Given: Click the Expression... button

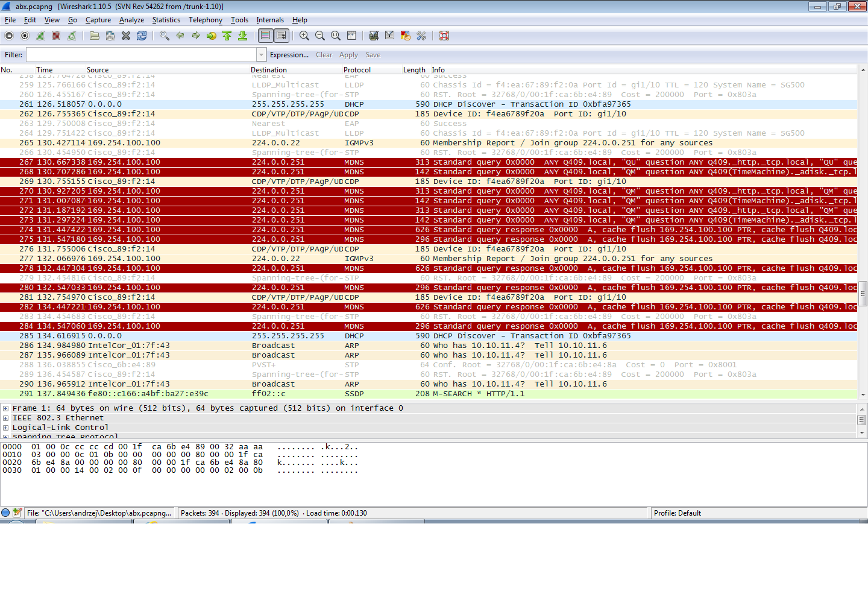Looking at the screenshot, I should [289, 55].
